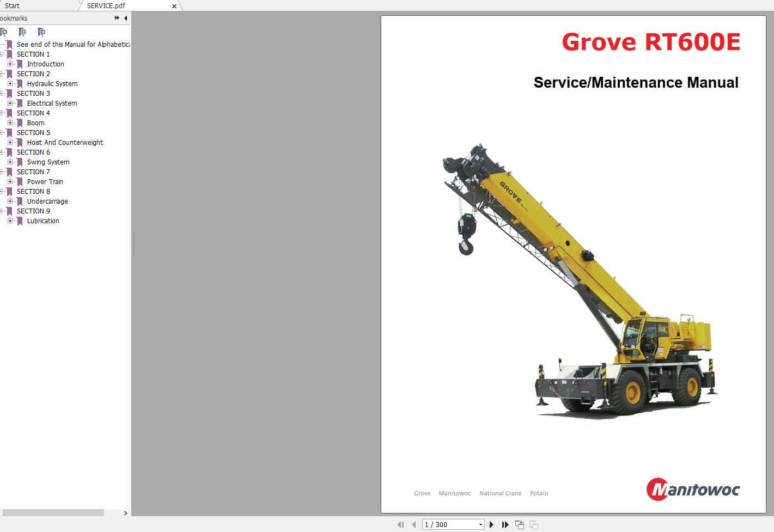The width and height of the screenshot is (774, 532).
Task: Select the SECTION 6 bookmark
Action: tap(33, 152)
